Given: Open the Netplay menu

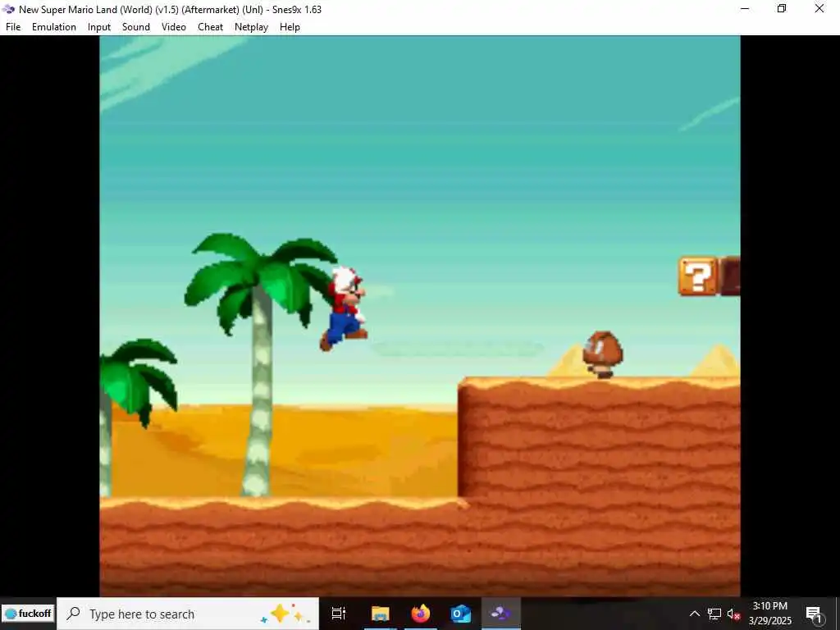Looking at the screenshot, I should [251, 27].
